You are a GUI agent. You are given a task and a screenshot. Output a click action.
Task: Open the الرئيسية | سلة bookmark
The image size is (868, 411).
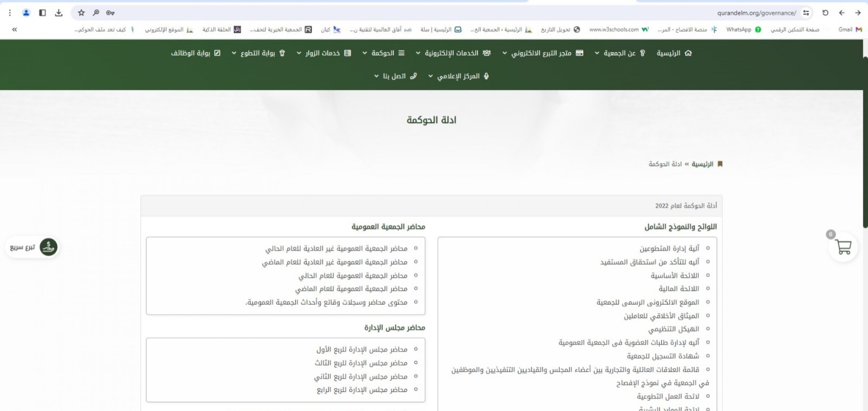(x=441, y=29)
